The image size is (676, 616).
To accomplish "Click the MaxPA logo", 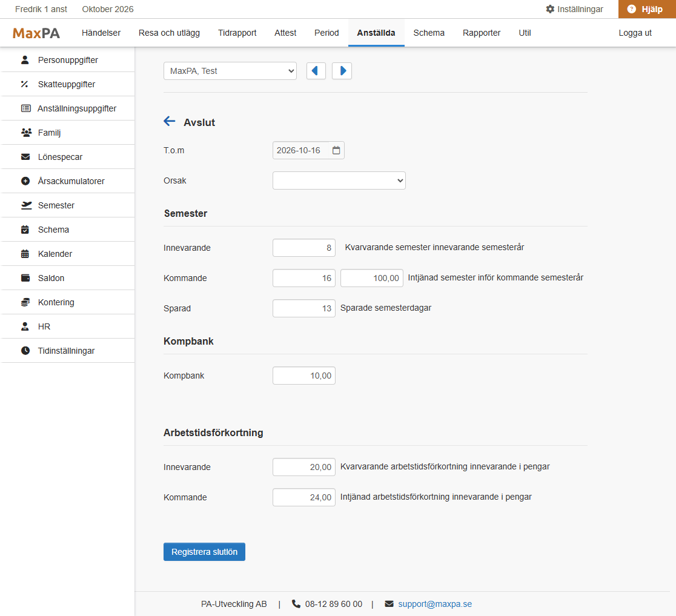I will [x=36, y=33].
